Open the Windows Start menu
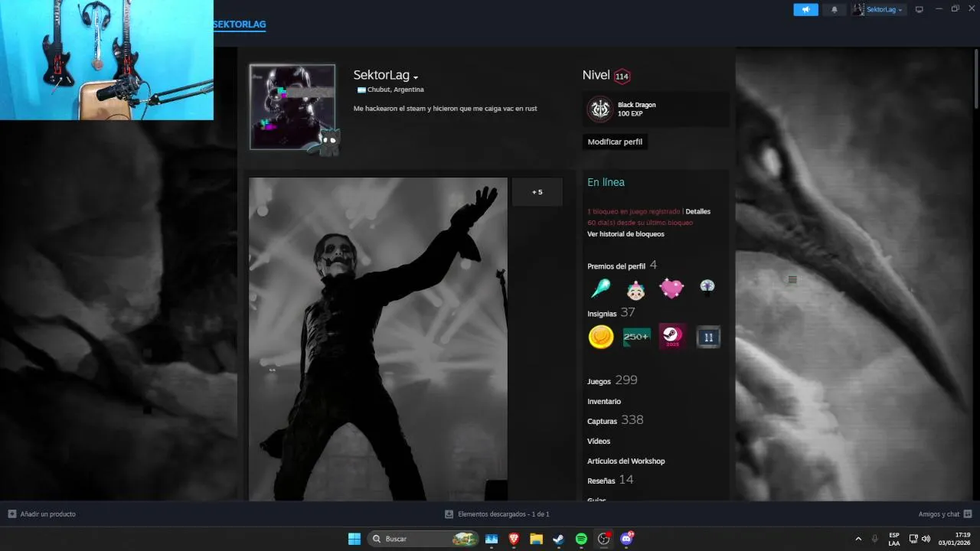 pos(354,539)
